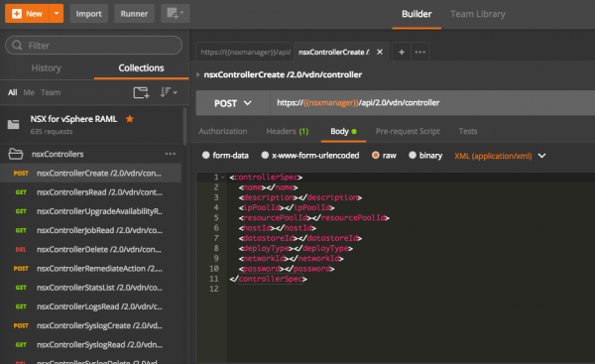The image size is (595, 364).
Task: Select the x-www-form-urlencoded radio button
Action: 265,155
